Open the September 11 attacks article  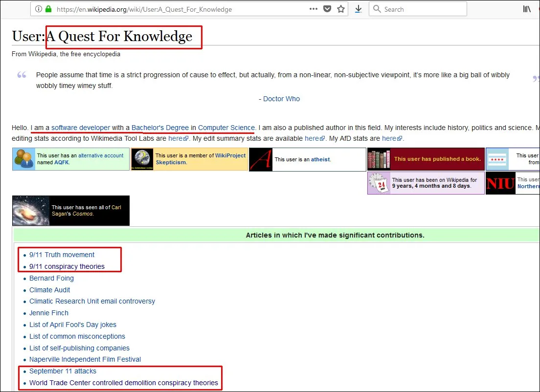pos(63,371)
